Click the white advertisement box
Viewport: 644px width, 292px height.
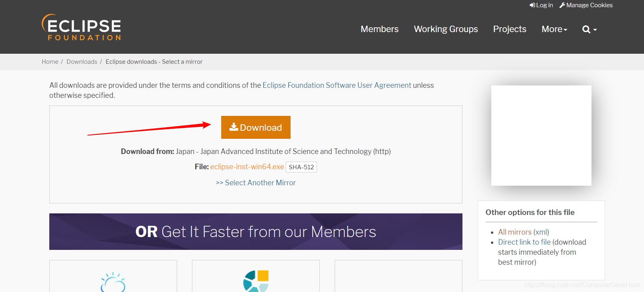pyautogui.click(x=541, y=136)
